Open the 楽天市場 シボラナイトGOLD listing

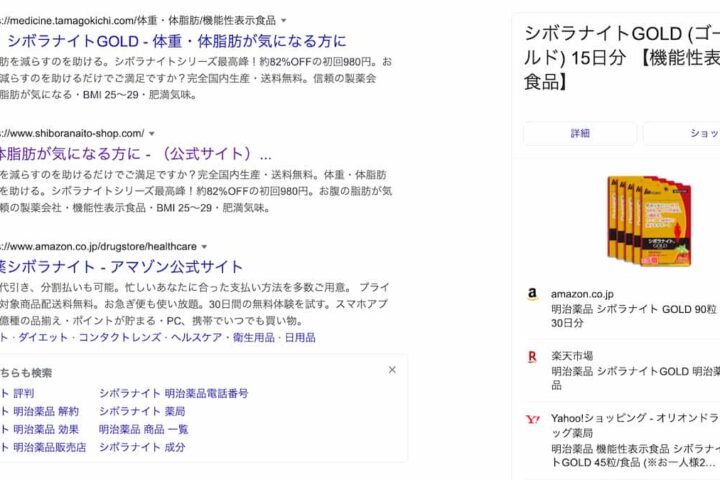[636, 371]
